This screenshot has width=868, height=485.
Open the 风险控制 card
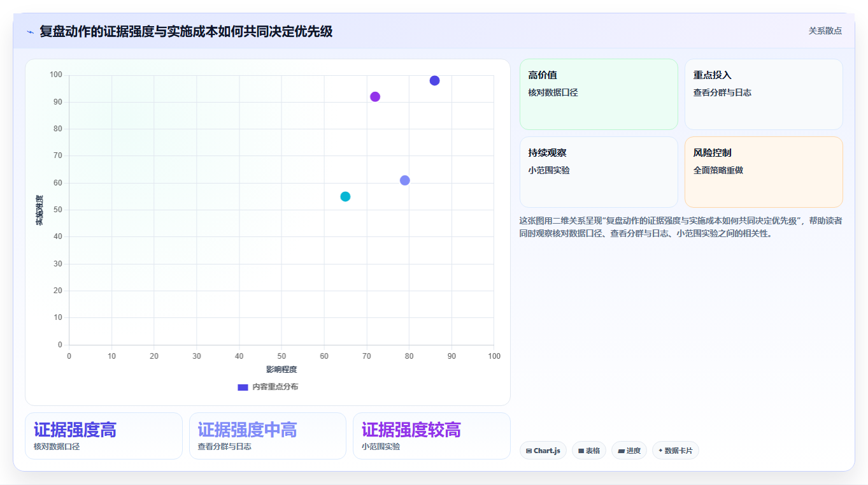coord(764,172)
